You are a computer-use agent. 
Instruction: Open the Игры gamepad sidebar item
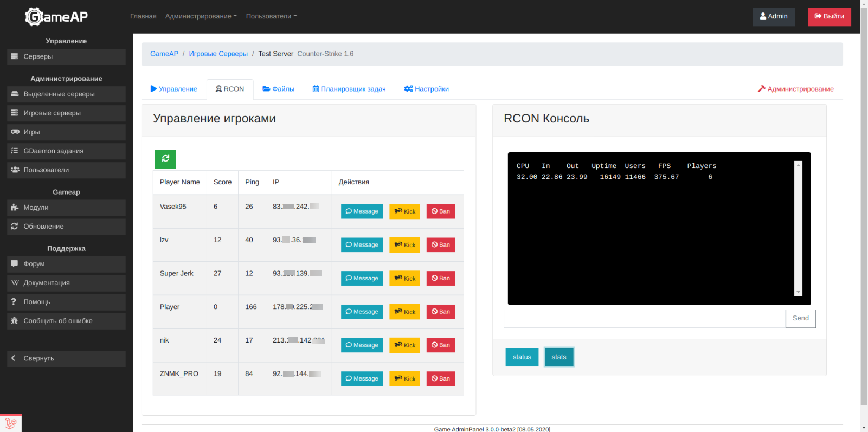click(66, 132)
